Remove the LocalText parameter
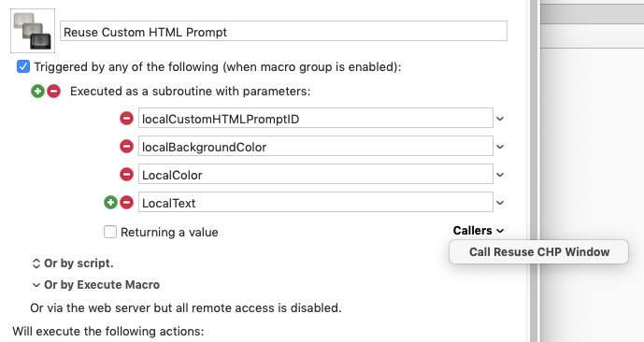This screenshot has height=342, width=644. (x=126, y=203)
